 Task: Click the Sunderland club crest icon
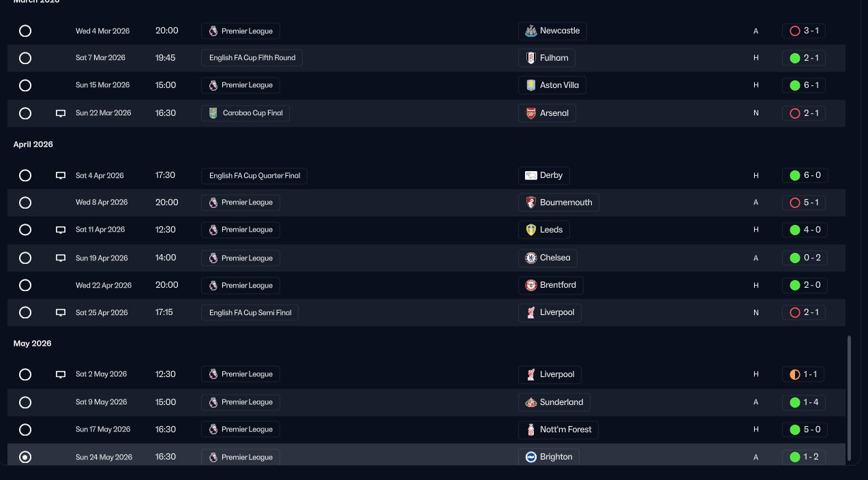(x=530, y=402)
